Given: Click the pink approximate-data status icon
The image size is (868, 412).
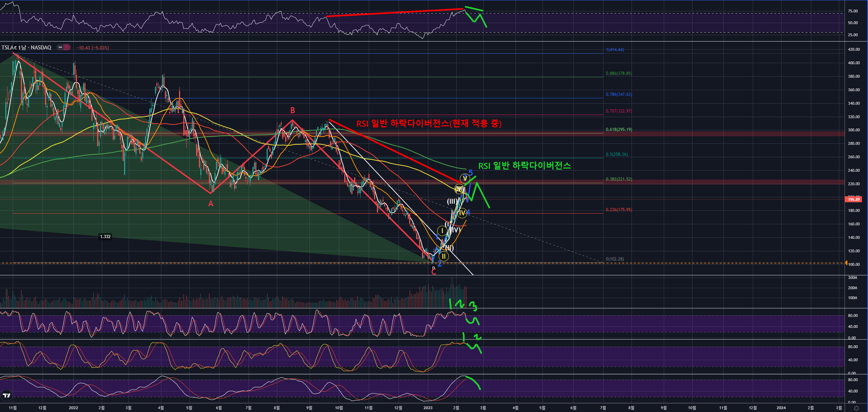Looking at the screenshot, I should click(x=67, y=47).
